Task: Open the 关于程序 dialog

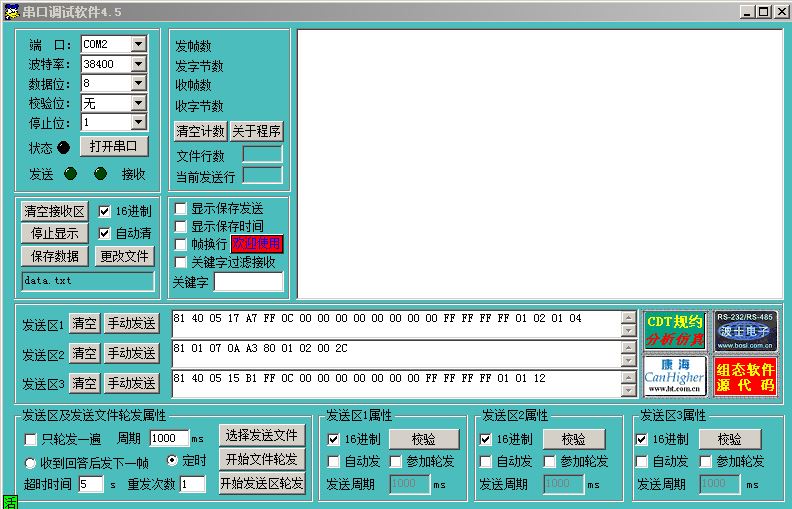Action: (x=257, y=131)
